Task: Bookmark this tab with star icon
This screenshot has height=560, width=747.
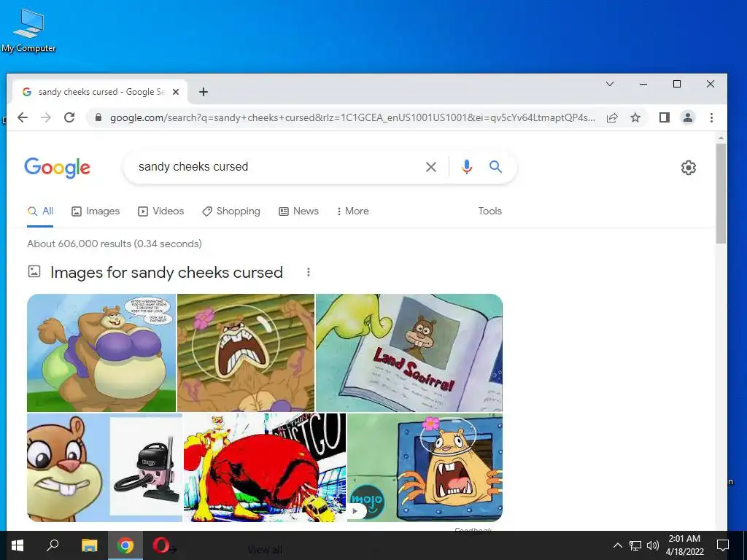Action: 635,117
